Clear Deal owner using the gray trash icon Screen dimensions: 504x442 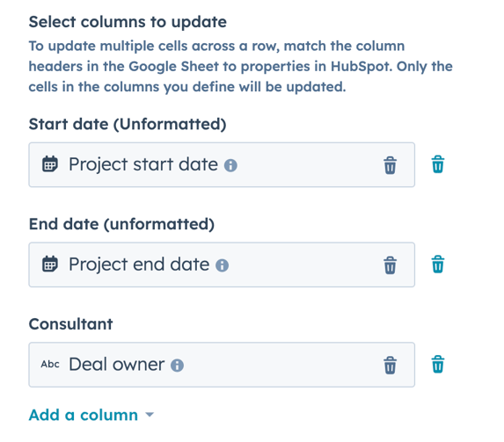[x=390, y=365]
